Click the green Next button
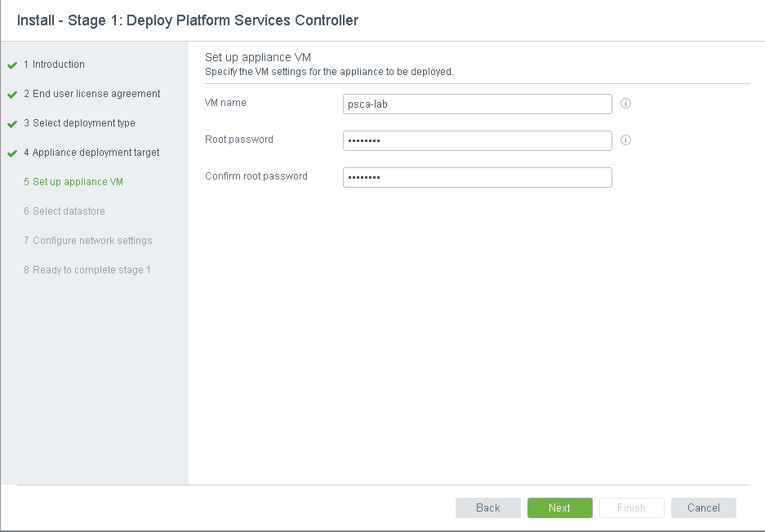 (559, 508)
